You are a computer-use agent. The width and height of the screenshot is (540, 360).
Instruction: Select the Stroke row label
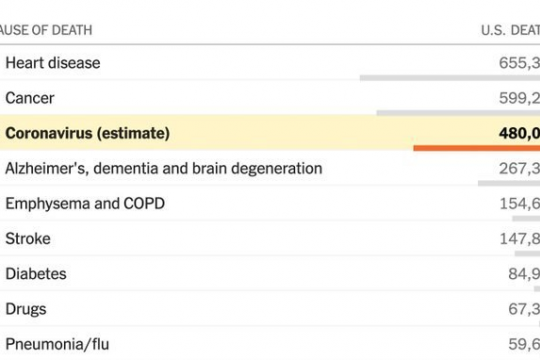(x=28, y=239)
